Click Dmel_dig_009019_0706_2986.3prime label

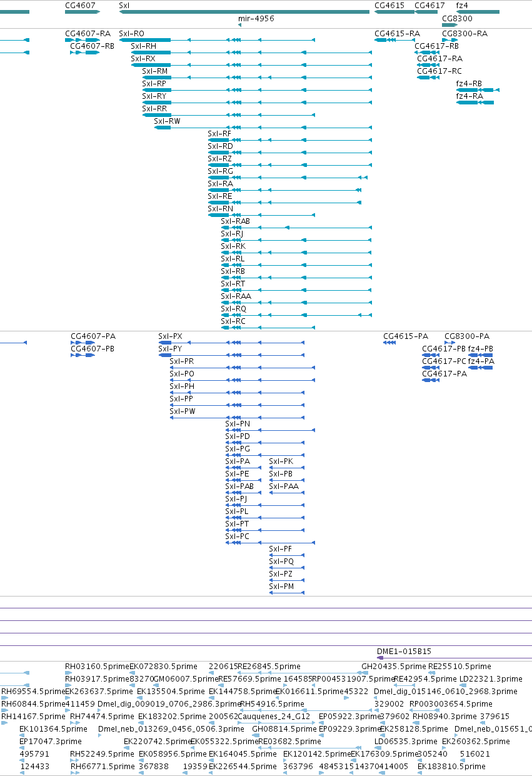point(168,703)
